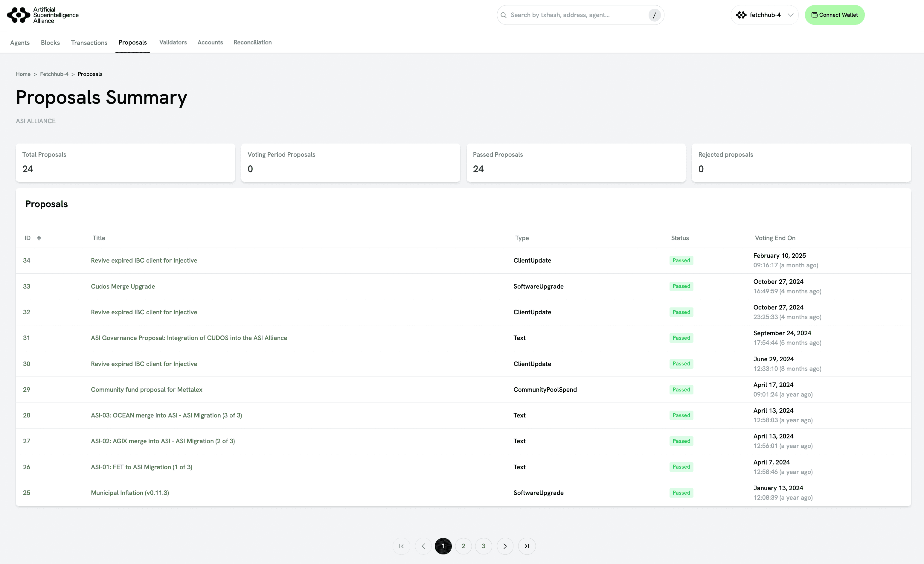
Task: Jump to last page of proposals
Action: [x=527, y=546]
